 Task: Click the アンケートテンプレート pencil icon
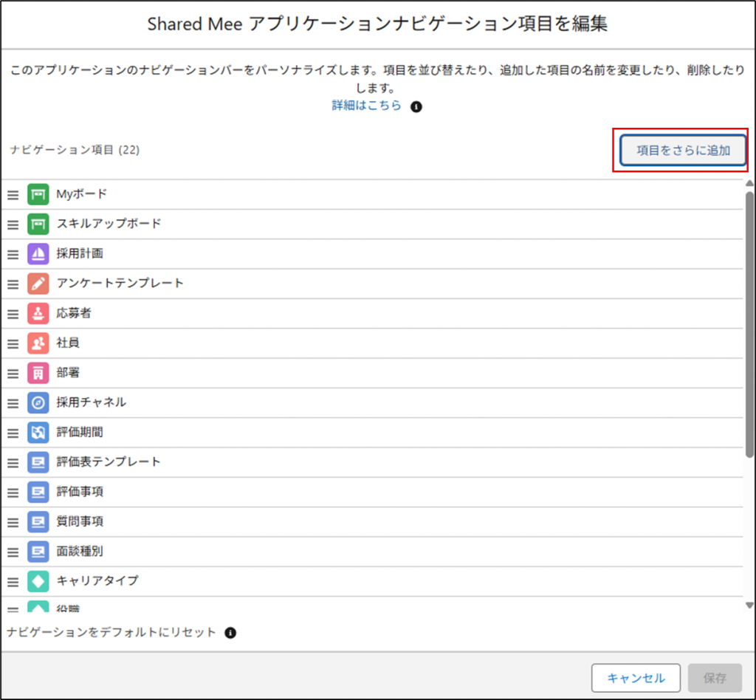tap(38, 284)
